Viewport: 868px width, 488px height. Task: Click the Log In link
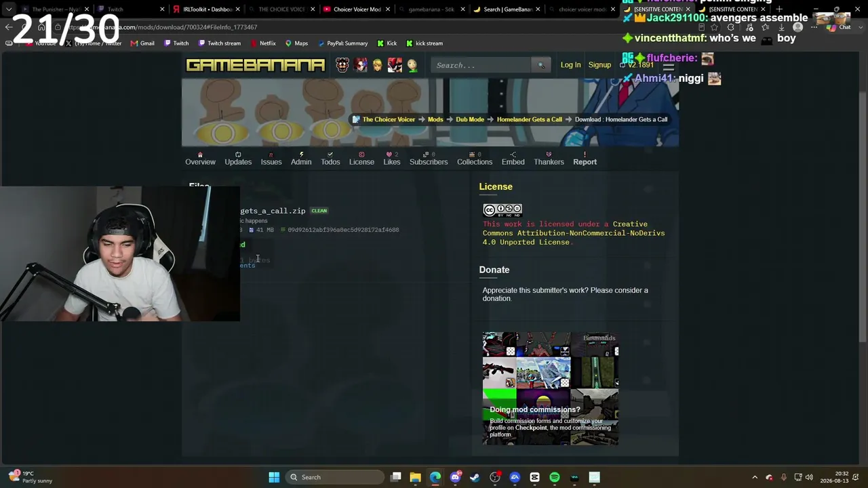pos(570,65)
